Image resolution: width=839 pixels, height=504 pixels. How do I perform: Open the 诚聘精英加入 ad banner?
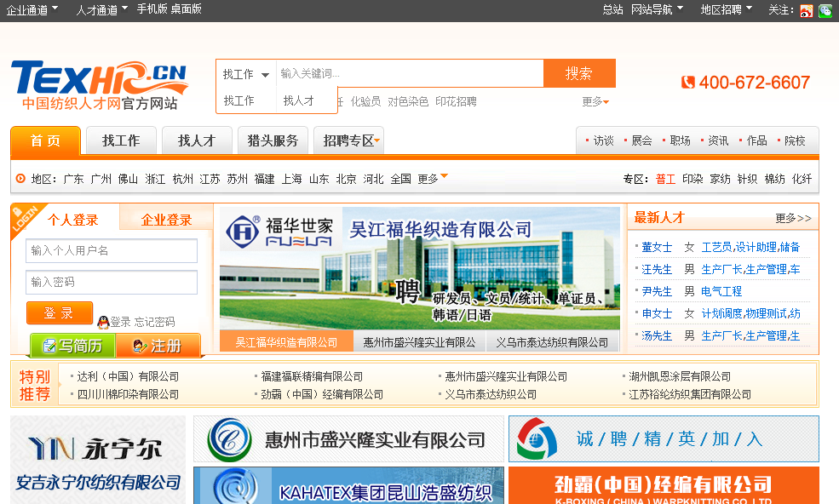tap(664, 438)
